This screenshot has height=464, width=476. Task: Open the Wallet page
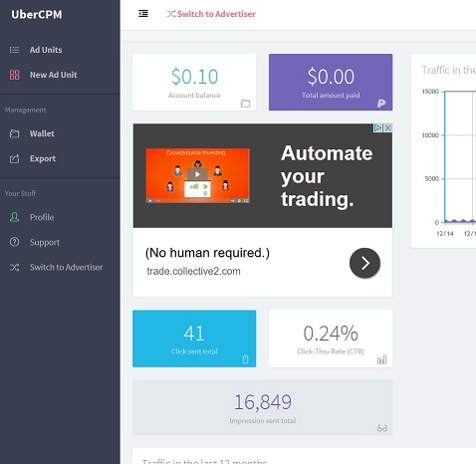42,133
